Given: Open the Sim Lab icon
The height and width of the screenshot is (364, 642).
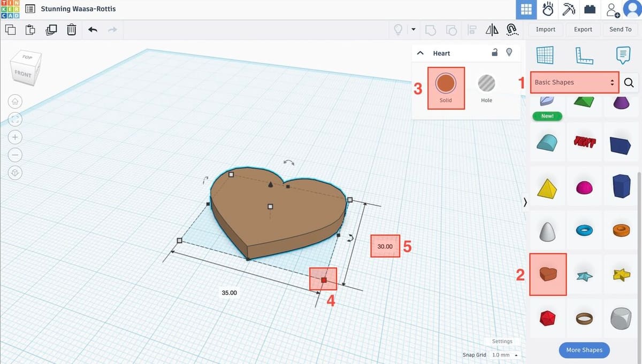Looking at the screenshot, I should coord(547,10).
